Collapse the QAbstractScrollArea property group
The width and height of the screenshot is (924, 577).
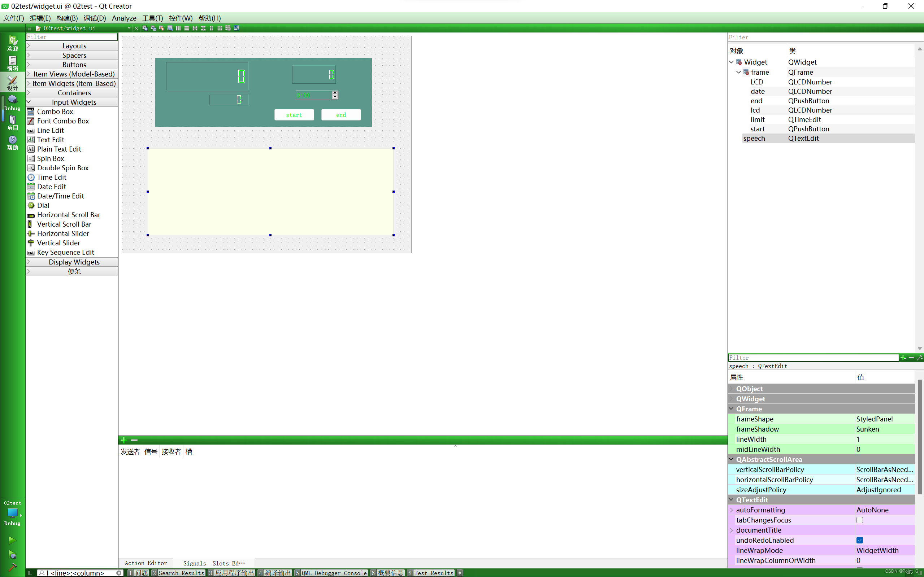[732, 459]
